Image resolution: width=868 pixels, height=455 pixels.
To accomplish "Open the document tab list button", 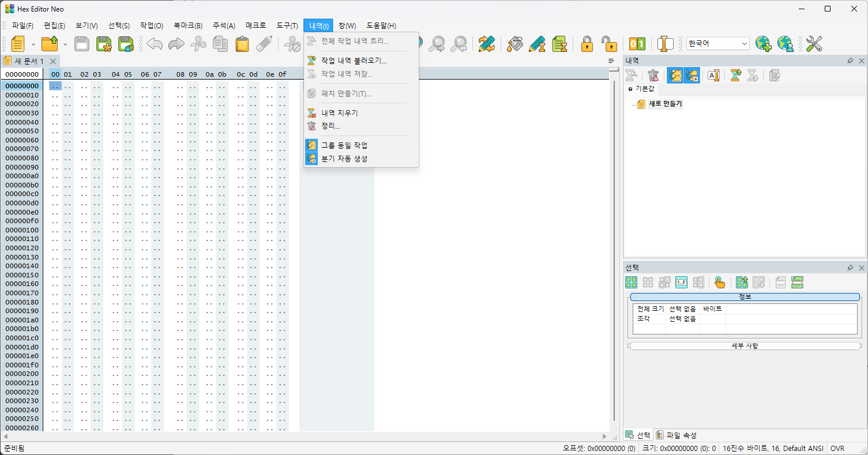I will click(611, 61).
